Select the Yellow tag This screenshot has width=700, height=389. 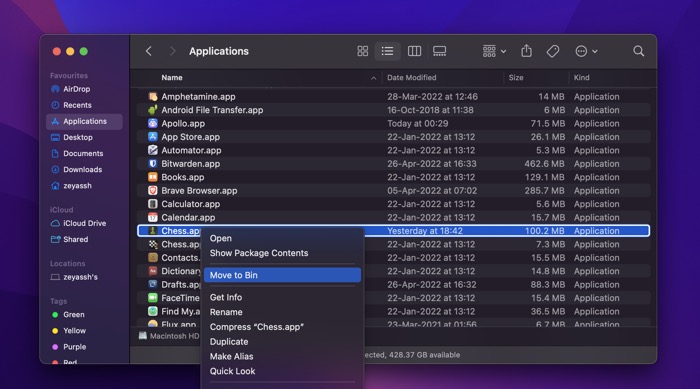(x=74, y=330)
